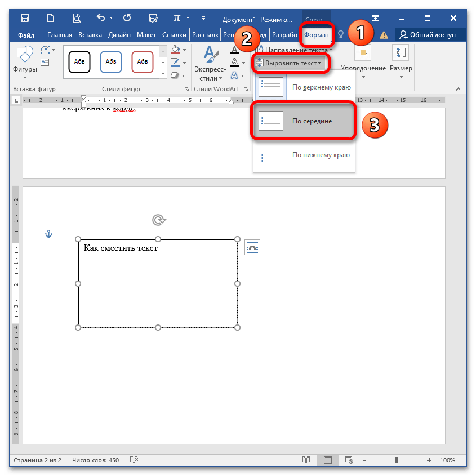
Task: Switch to Read Mode view
Action: (306, 460)
